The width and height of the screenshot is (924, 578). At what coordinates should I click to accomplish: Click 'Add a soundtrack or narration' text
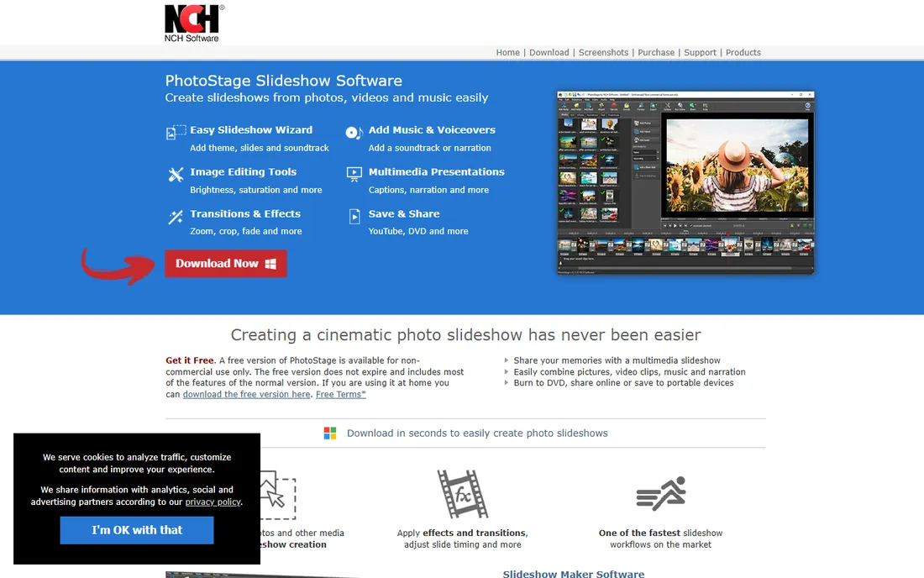click(429, 148)
